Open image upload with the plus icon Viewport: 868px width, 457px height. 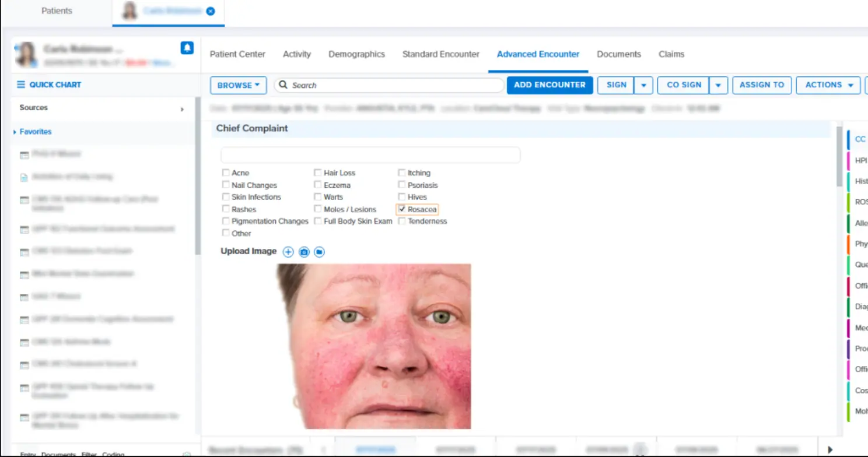tap(288, 251)
